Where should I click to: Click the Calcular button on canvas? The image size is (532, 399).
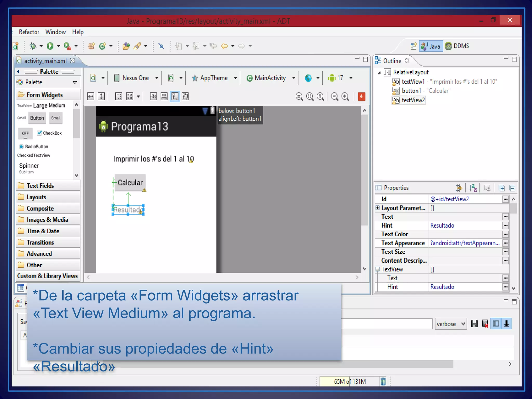tap(130, 183)
